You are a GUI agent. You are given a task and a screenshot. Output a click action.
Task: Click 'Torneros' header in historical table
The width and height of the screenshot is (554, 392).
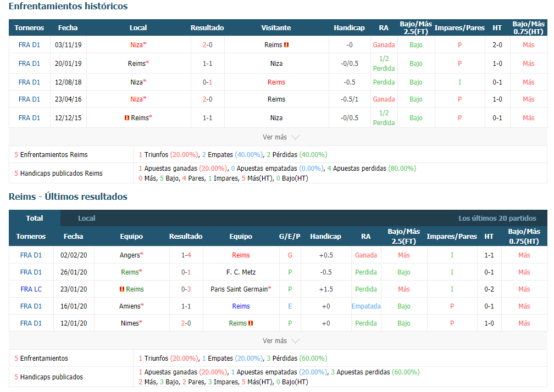(29, 27)
